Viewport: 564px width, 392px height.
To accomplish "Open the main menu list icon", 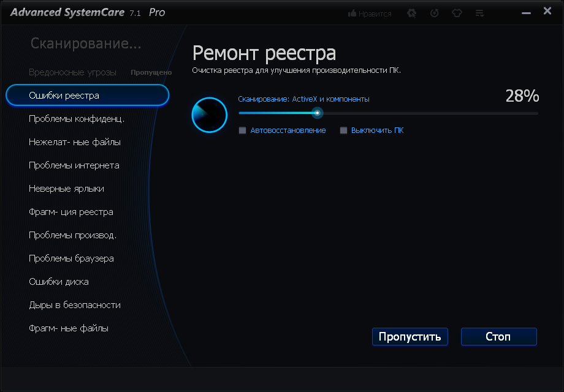I will [x=479, y=13].
